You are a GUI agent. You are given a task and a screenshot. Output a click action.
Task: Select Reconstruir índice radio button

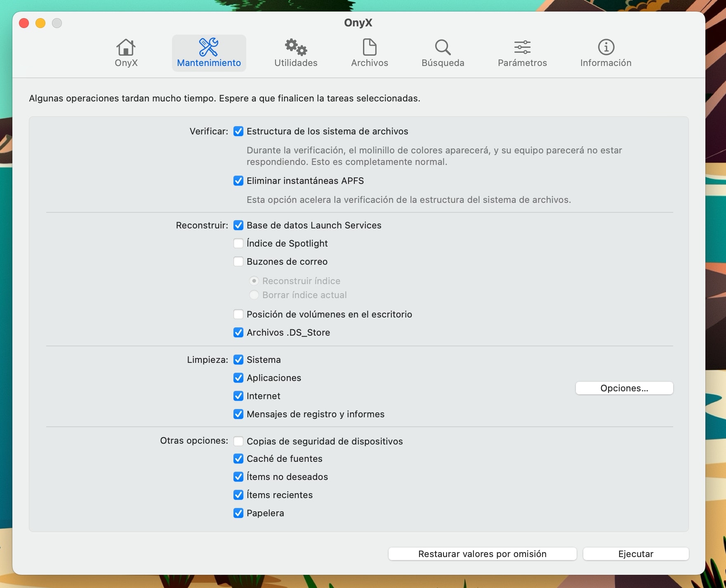pos(254,281)
